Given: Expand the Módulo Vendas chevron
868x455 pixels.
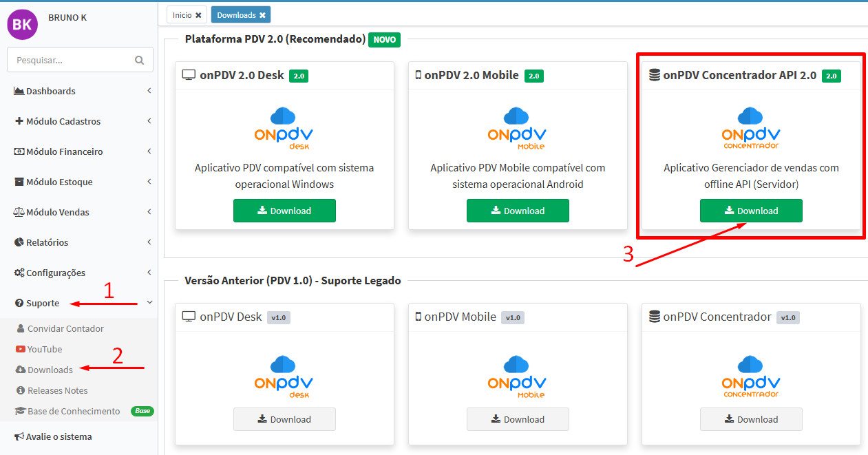Looking at the screenshot, I should coord(149,212).
